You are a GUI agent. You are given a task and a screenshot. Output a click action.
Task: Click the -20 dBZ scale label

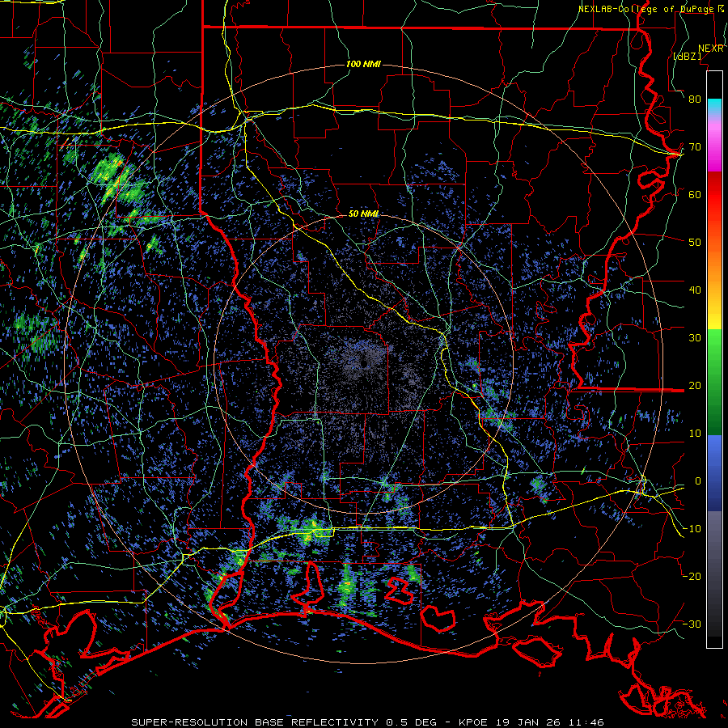click(x=692, y=576)
